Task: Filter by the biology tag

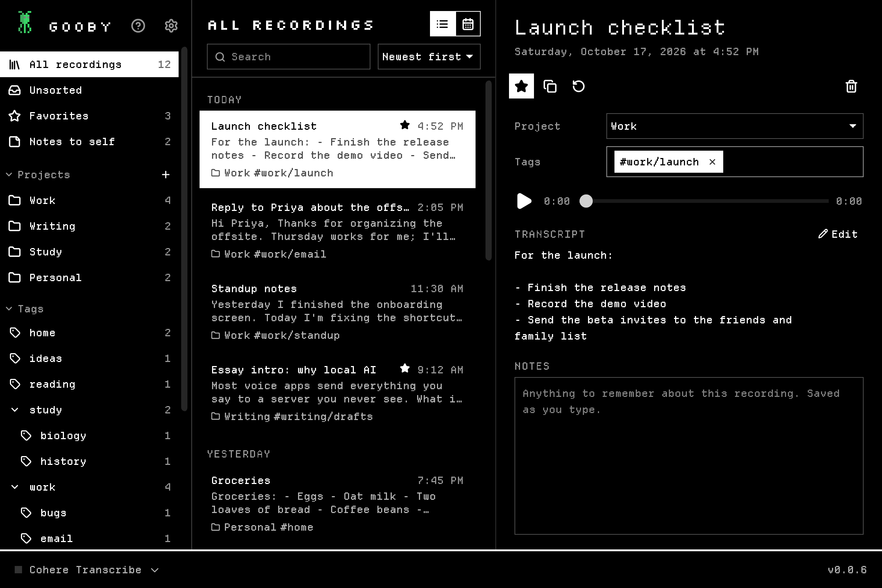Action: click(x=89, y=436)
